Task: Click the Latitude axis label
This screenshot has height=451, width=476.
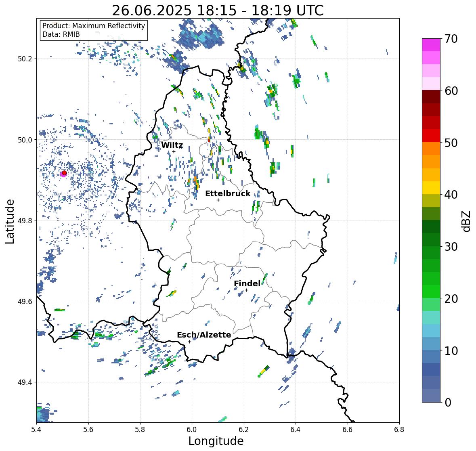Action: coord(10,222)
